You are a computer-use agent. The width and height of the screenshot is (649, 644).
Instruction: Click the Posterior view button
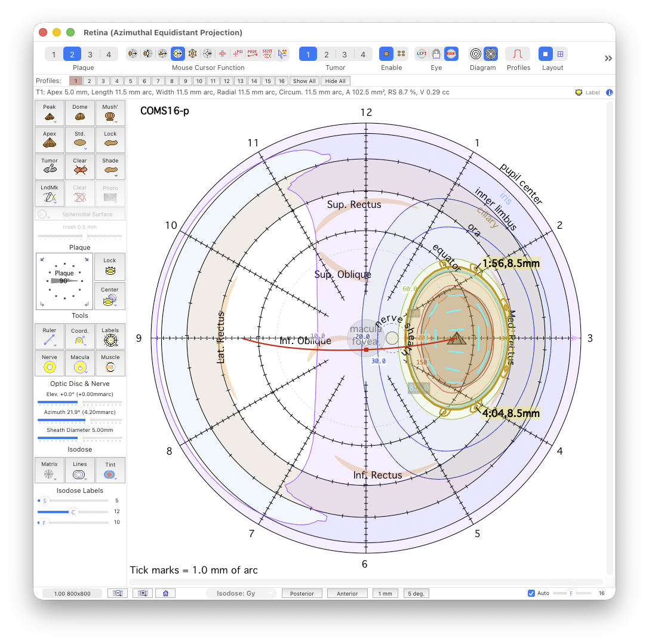(302, 593)
